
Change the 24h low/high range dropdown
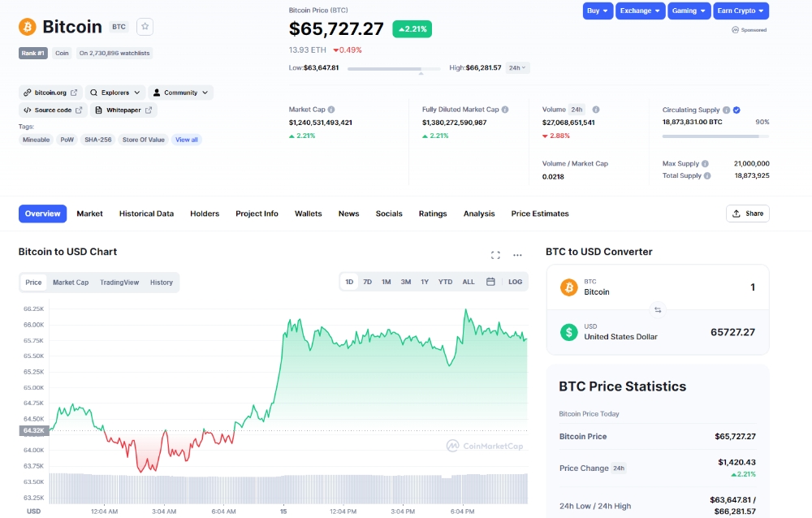coord(516,68)
